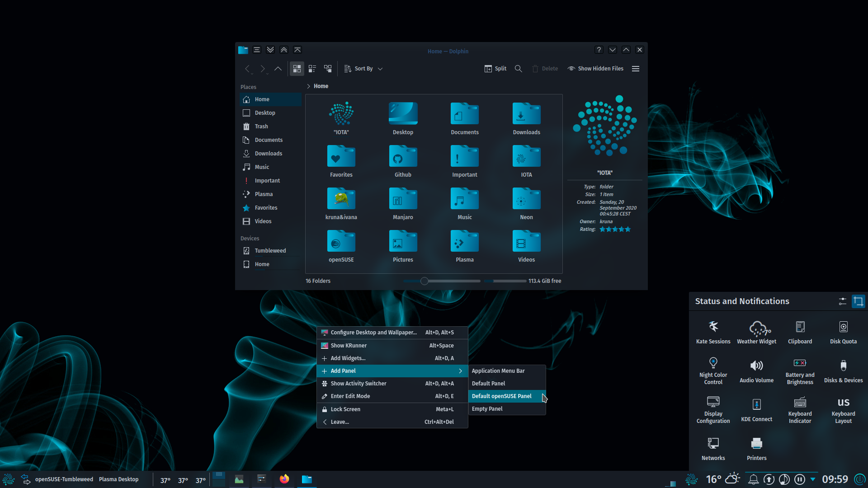
Task: Click the power button on the panel
Action: point(860,479)
